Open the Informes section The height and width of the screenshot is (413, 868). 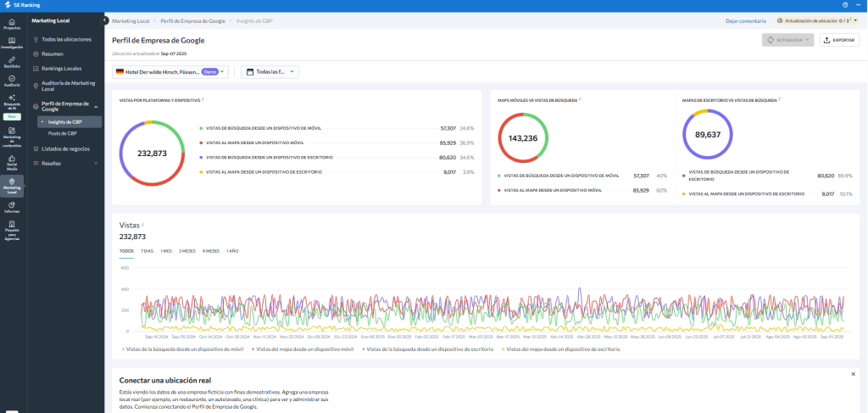point(12,207)
